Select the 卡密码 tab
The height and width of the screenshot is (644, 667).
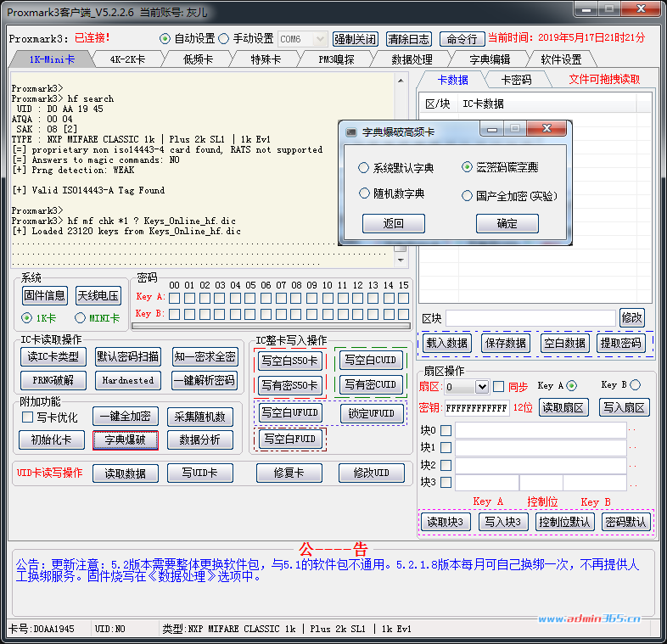pyautogui.click(x=516, y=80)
